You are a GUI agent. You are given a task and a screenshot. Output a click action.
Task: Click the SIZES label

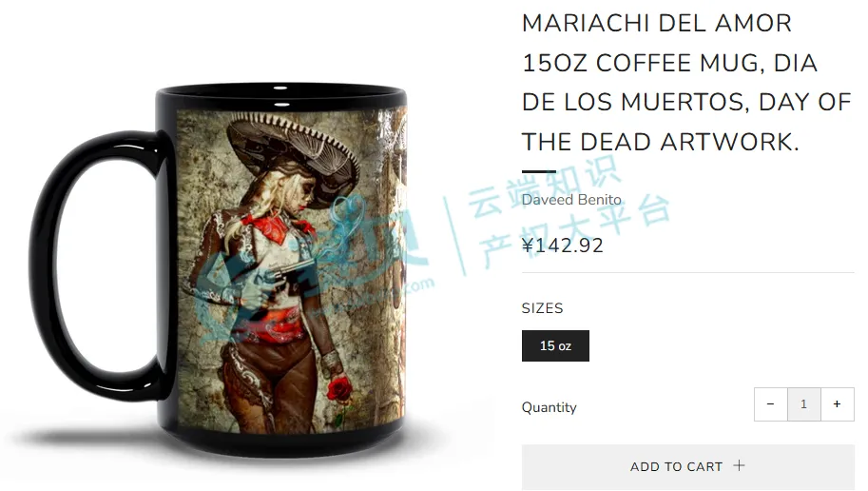click(x=542, y=308)
